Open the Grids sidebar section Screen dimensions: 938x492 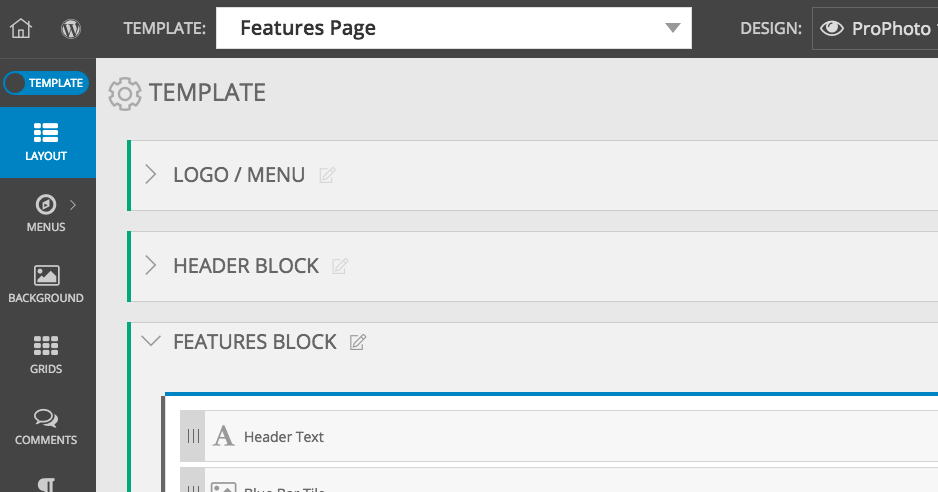(46, 355)
